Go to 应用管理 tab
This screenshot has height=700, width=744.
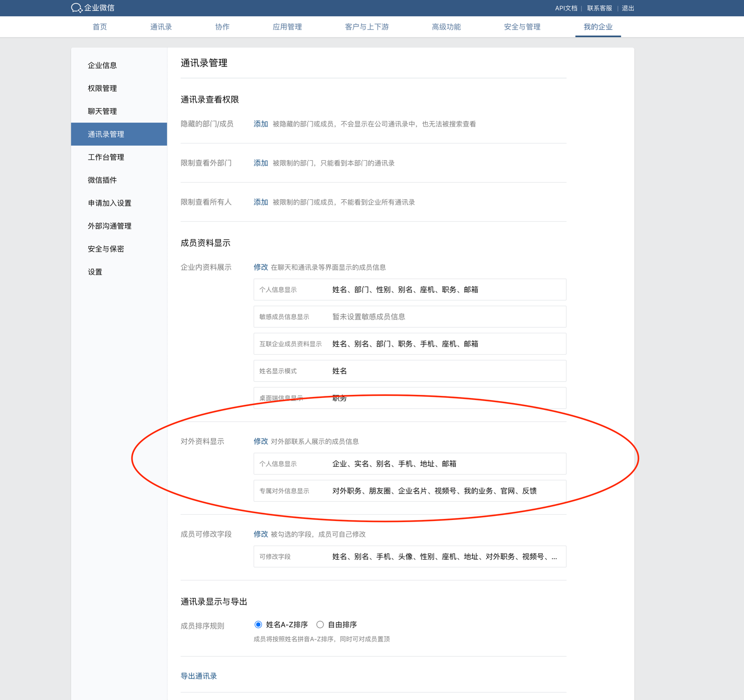coord(287,27)
